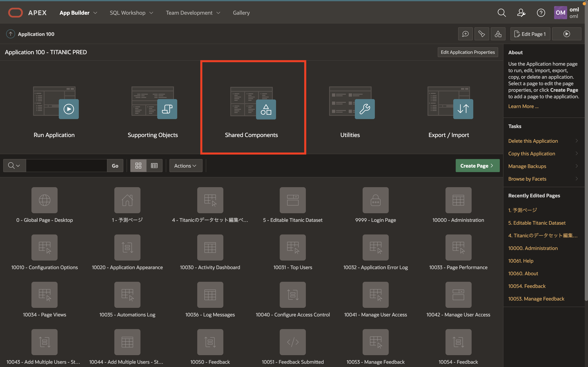The image size is (588, 367).
Task: Expand the App Builder menu
Action: coord(78,13)
